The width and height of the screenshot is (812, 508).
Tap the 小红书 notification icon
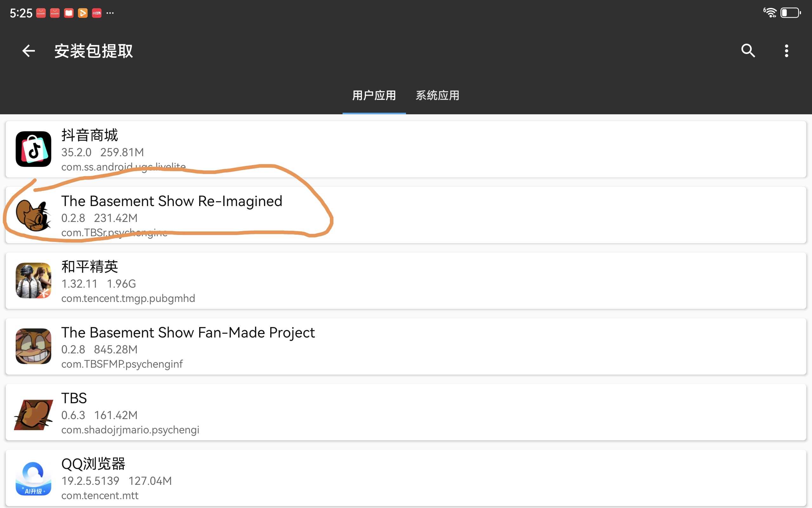[97, 13]
